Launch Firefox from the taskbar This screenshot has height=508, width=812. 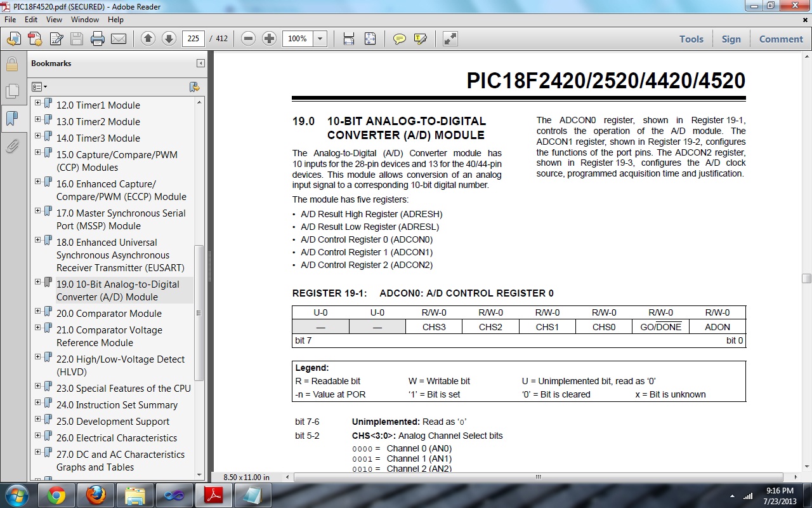click(x=96, y=495)
